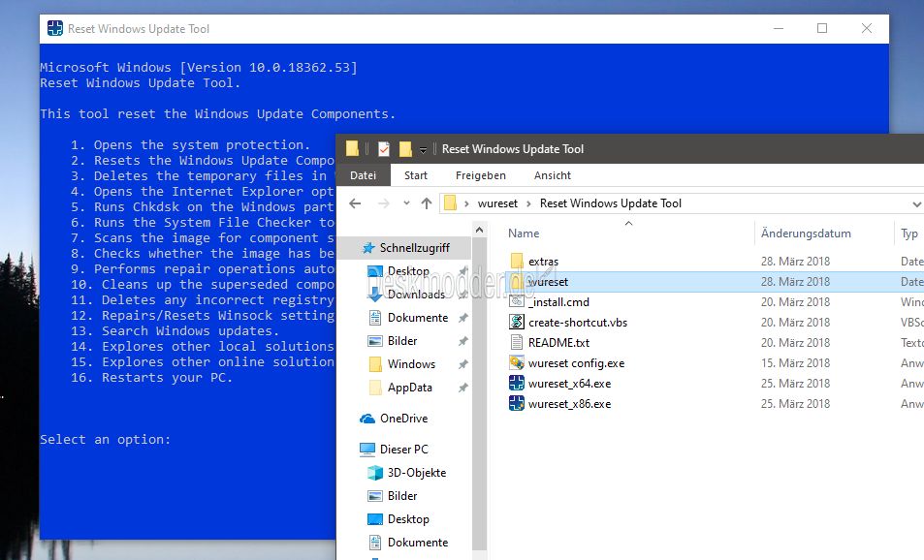Click the pin icon next to Windows
This screenshot has height=560, width=924.
click(x=463, y=364)
